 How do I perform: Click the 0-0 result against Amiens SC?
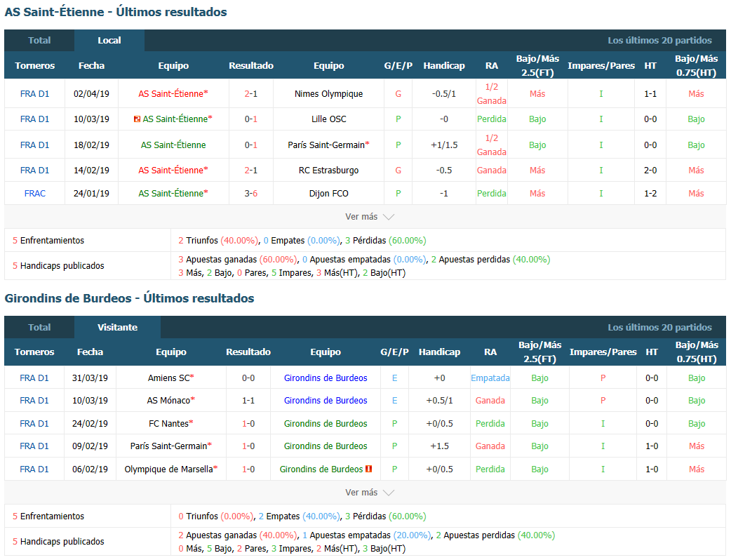248,378
